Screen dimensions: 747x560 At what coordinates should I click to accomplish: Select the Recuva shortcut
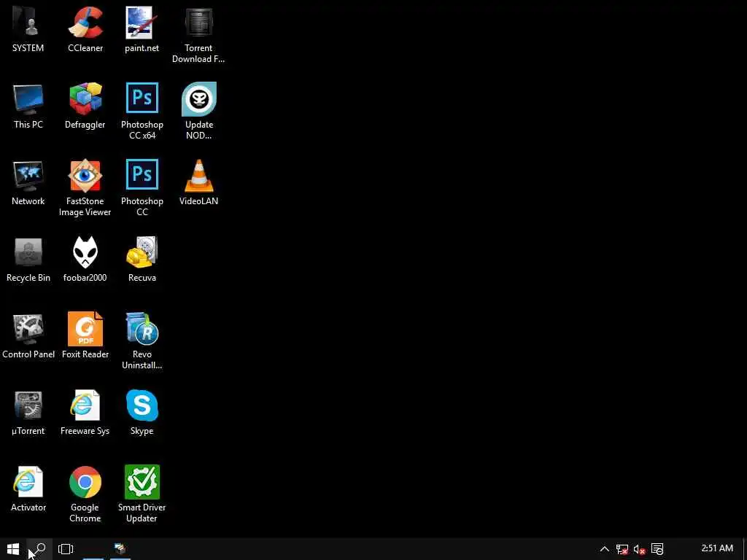(142, 259)
